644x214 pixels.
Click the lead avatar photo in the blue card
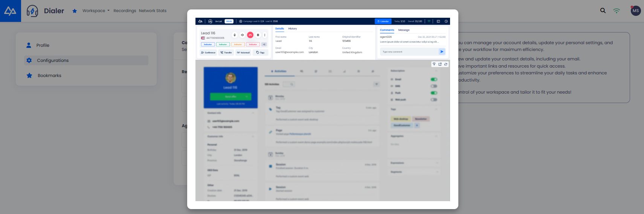[x=230, y=78]
